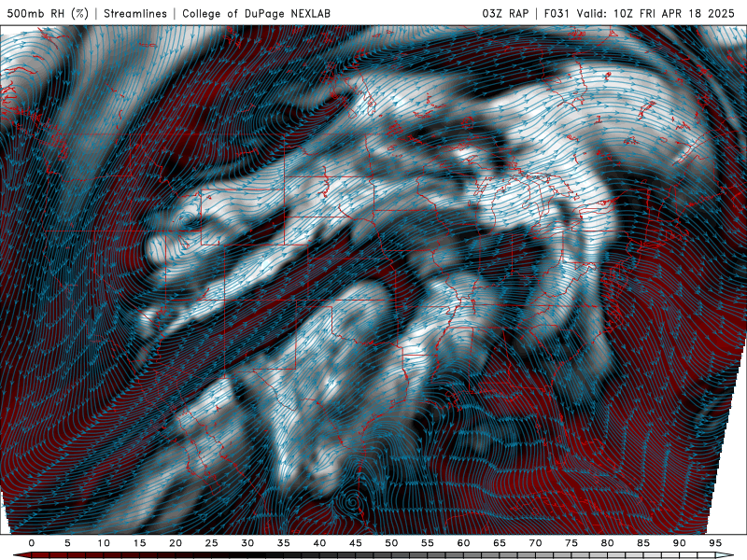This screenshot has height=560, width=747.
Task: Click the '45' value on the color scale
Action: pyautogui.click(x=356, y=543)
